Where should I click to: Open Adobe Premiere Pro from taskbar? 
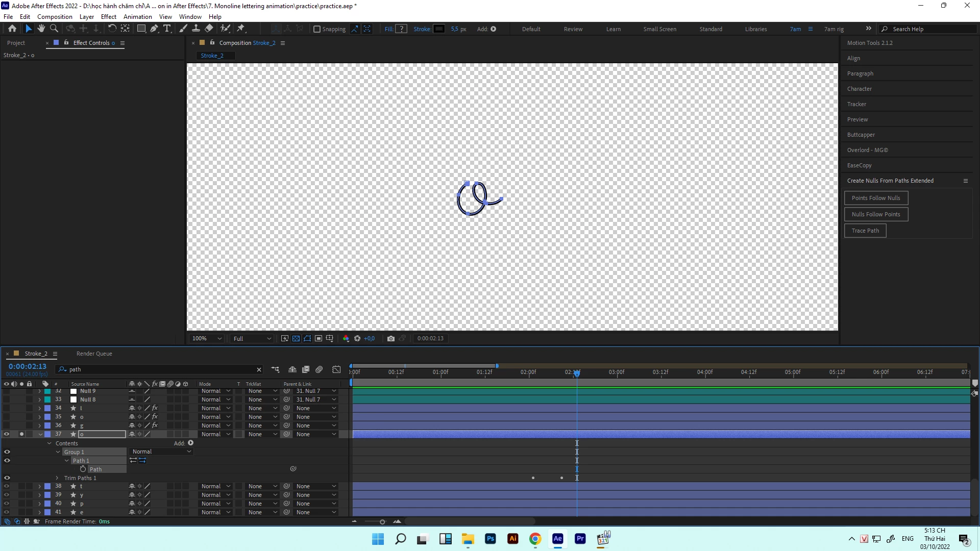(580, 539)
